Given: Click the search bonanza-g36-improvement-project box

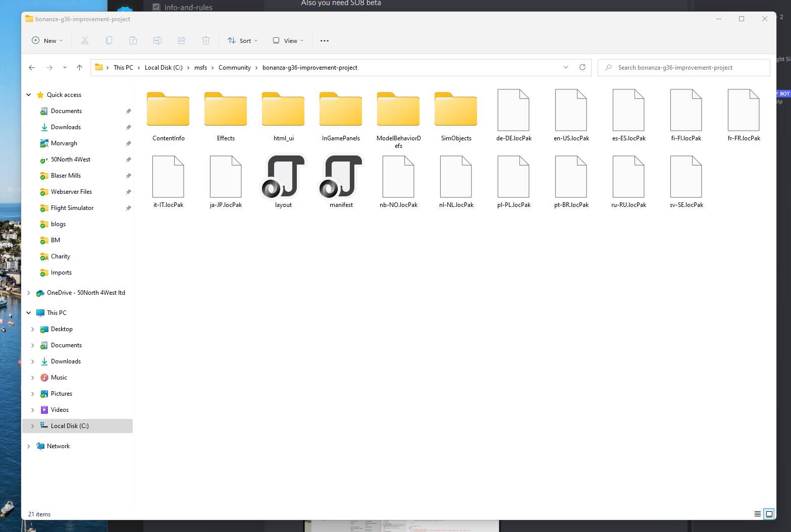Looking at the screenshot, I should coord(684,67).
